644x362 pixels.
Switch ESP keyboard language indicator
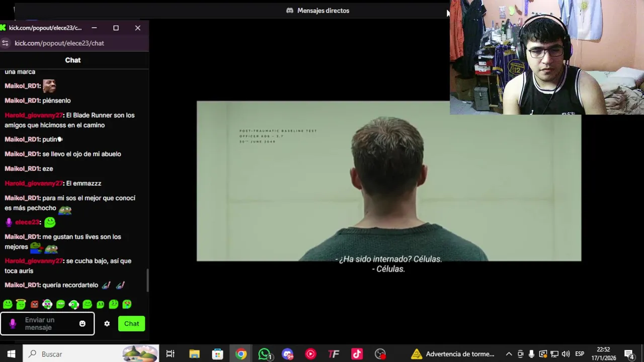(579, 354)
